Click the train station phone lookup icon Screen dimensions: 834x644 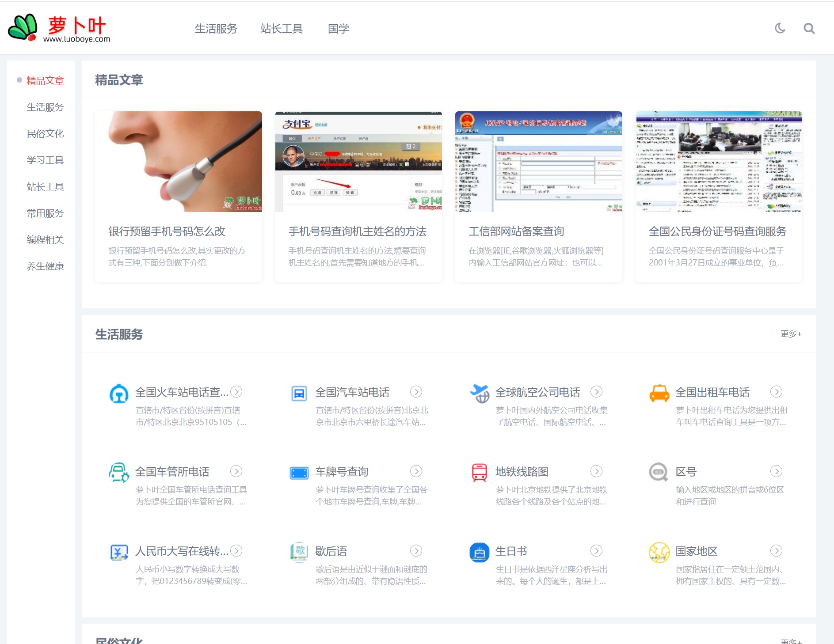(x=119, y=393)
